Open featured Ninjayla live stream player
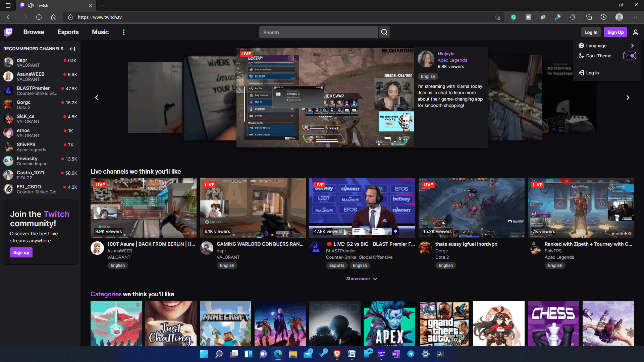The image size is (644, 362). [x=325, y=98]
